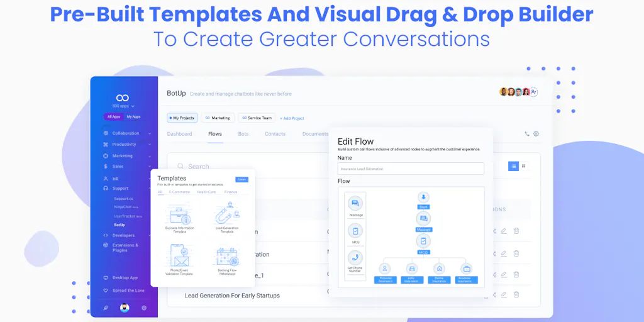644x322 pixels.
Task: Open the Bots tab
Action: click(x=243, y=134)
